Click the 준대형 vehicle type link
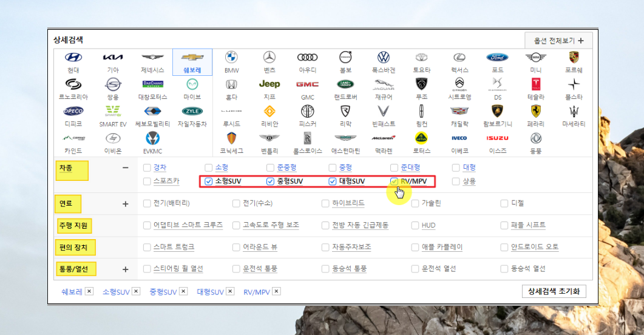 click(x=410, y=167)
